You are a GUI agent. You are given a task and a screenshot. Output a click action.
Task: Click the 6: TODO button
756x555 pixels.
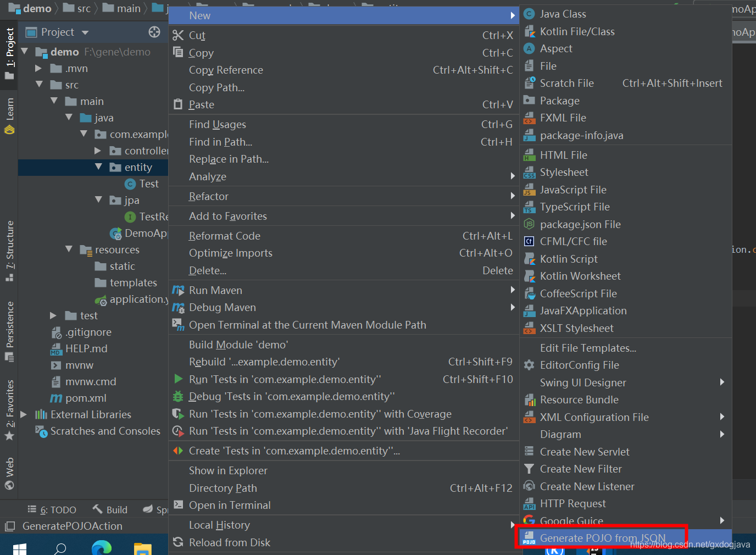click(x=52, y=509)
